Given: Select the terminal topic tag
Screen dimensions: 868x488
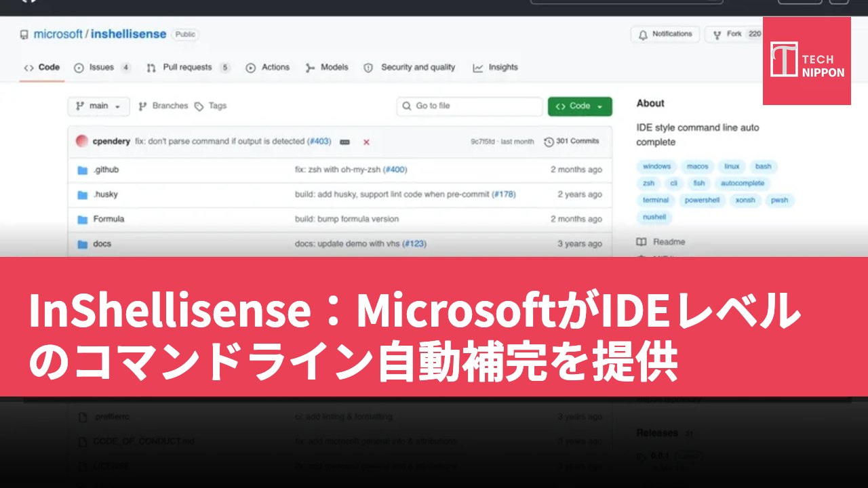Looking at the screenshot, I should [x=656, y=201].
